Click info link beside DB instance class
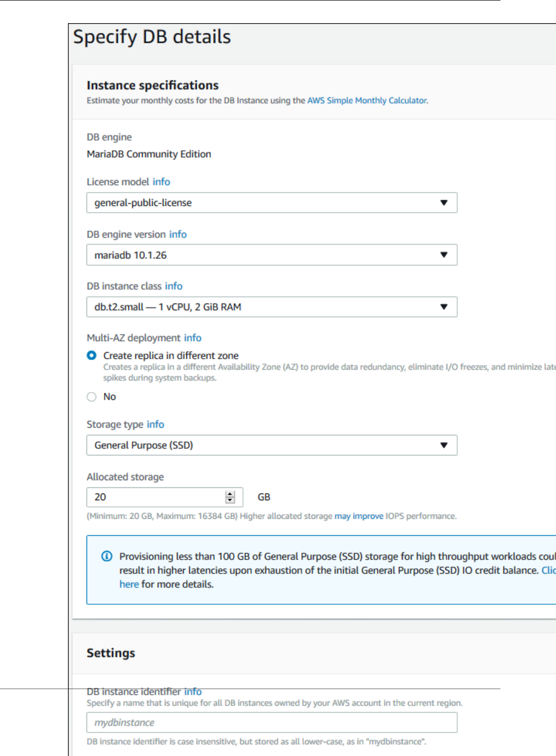Image resolution: width=556 pixels, height=756 pixels. (173, 286)
